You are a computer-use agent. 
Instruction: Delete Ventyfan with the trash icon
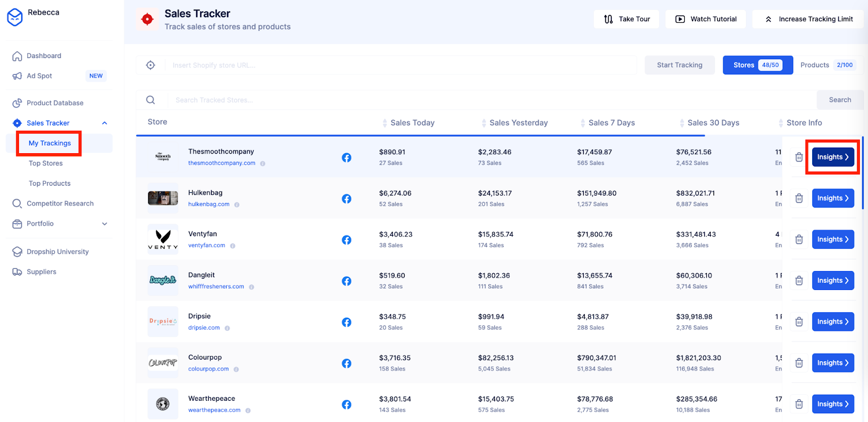click(x=799, y=240)
